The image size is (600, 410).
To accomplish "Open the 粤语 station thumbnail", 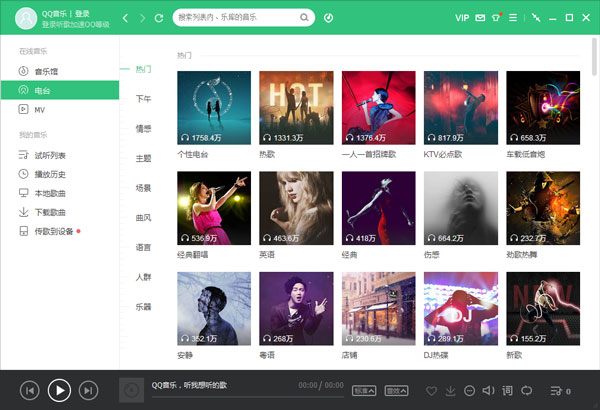I will (x=296, y=309).
